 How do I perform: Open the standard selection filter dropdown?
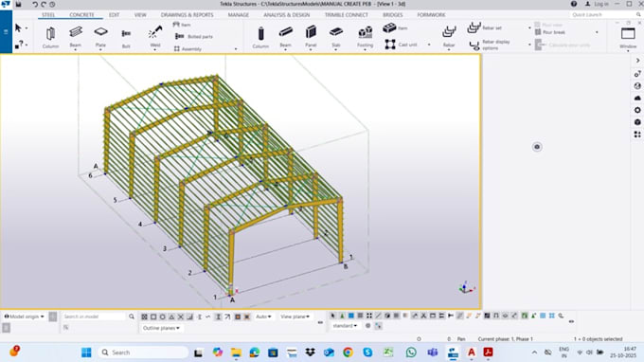point(345,325)
